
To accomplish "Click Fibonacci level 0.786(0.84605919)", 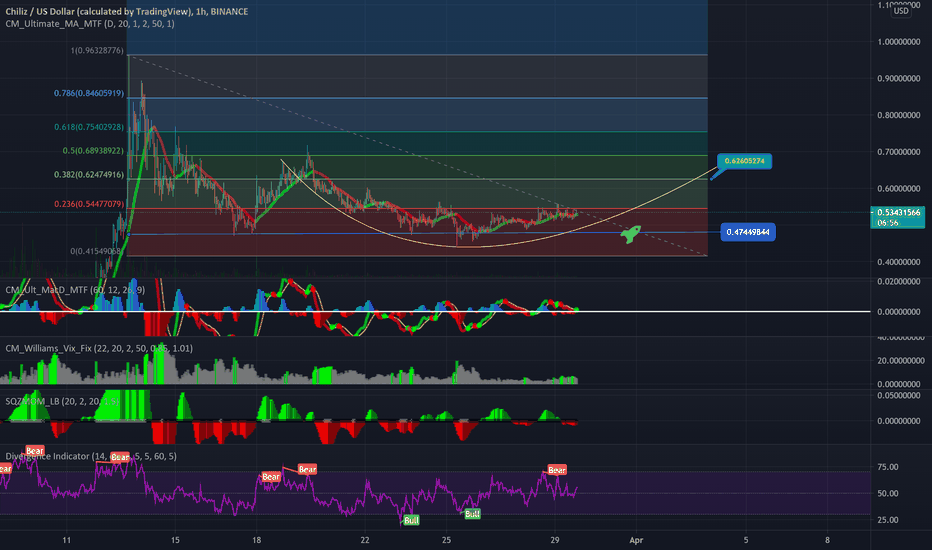I will tap(89, 93).
